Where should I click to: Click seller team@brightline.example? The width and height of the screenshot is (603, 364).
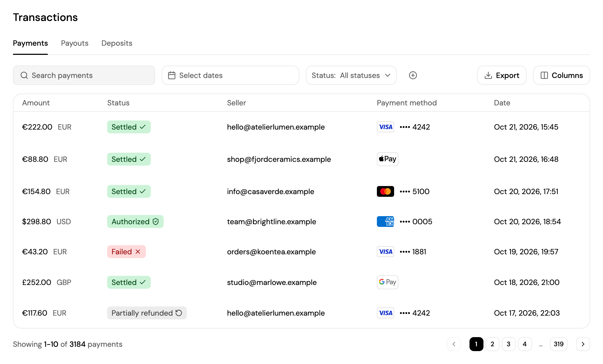click(x=271, y=222)
